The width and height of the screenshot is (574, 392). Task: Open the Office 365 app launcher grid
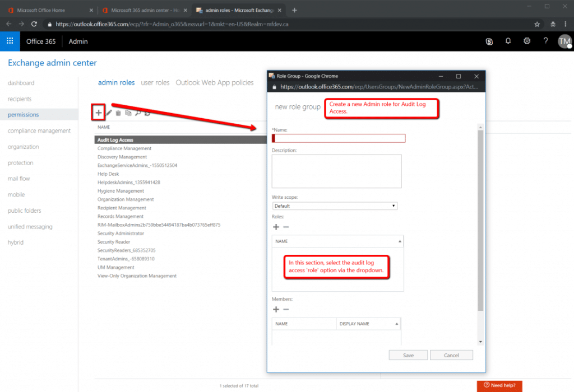(10, 41)
